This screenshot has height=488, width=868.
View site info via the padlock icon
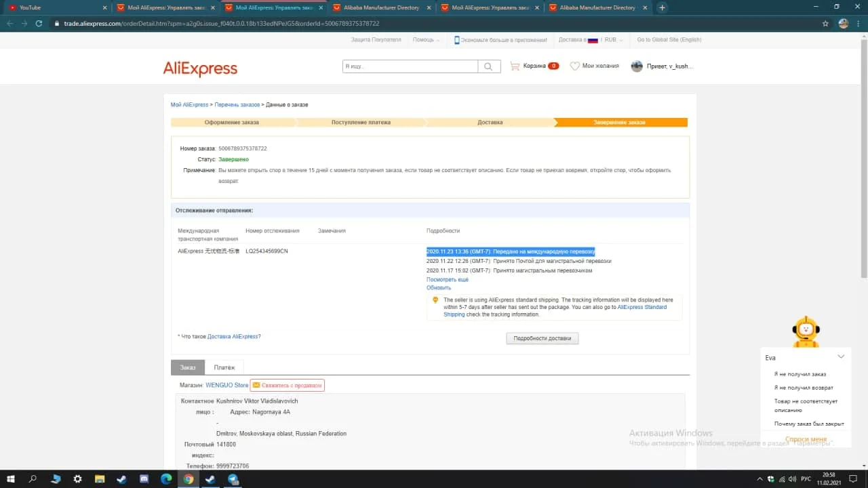pyautogui.click(x=58, y=23)
